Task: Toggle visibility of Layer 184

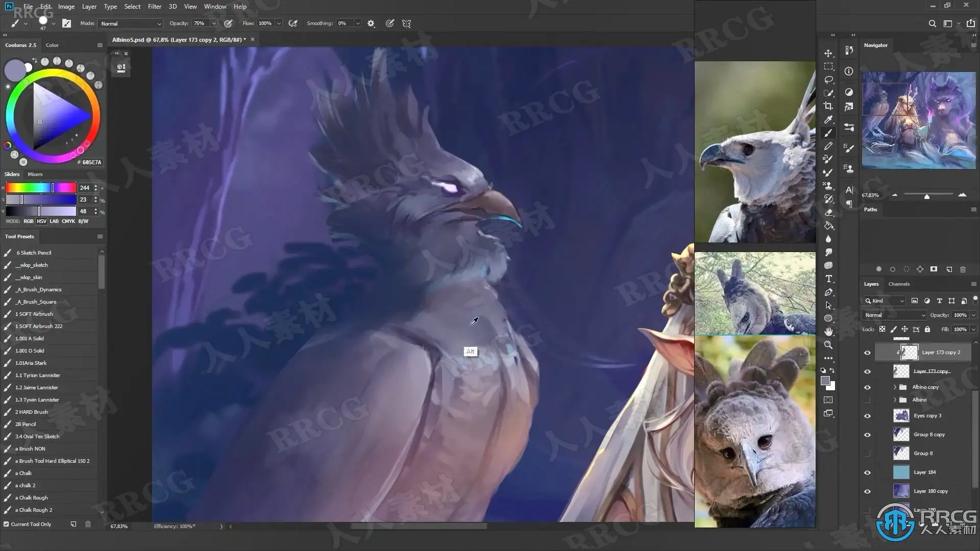Action: (867, 472)
